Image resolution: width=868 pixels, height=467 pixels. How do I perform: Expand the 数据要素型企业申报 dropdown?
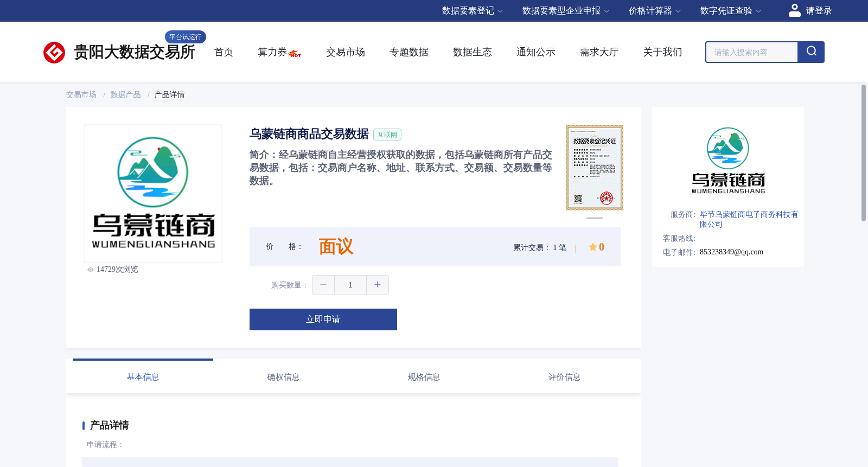[x=566, y=11]
